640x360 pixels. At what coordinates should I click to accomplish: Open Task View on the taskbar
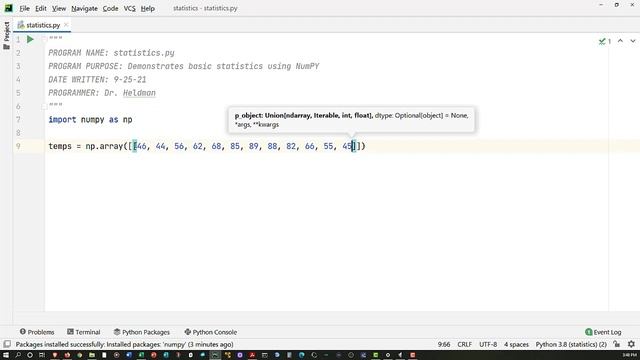pos(42,355)
